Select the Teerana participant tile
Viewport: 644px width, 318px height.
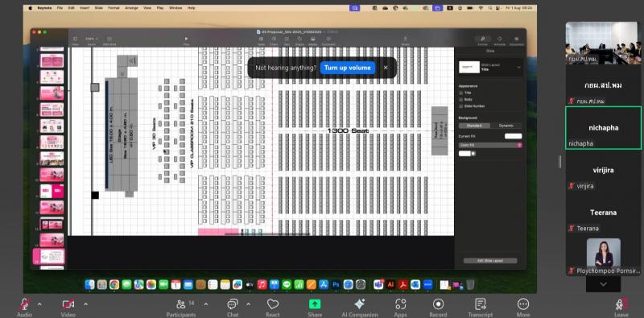tap(603, 213)
